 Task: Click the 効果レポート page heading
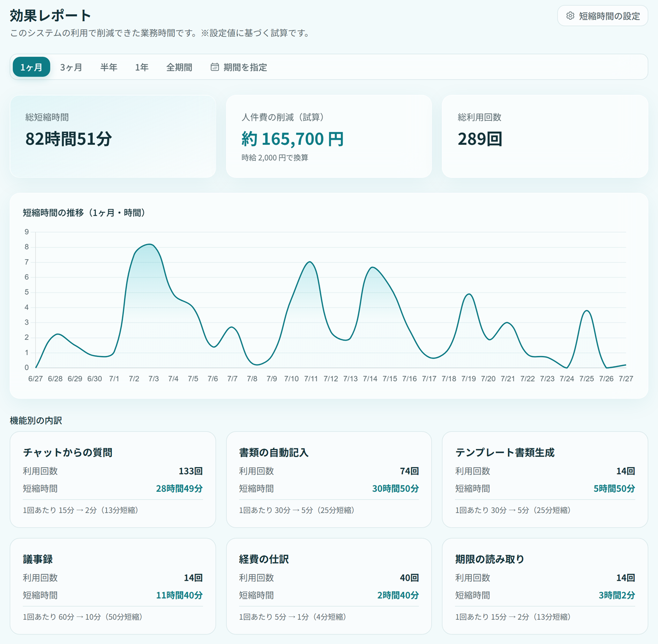(51, 15)
